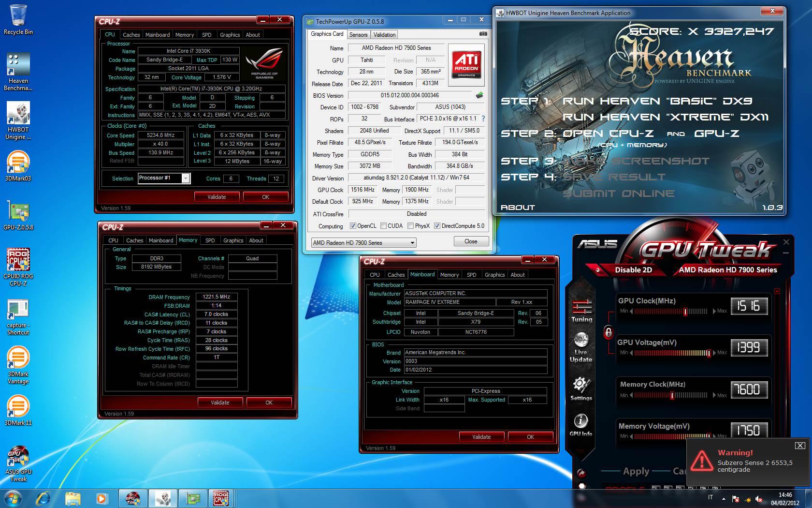Toggle the DirectCompute 5.0 checkbox in GPU-Z
The width and height of the screenshot is (812, 508).
click(x=437, y=226)
